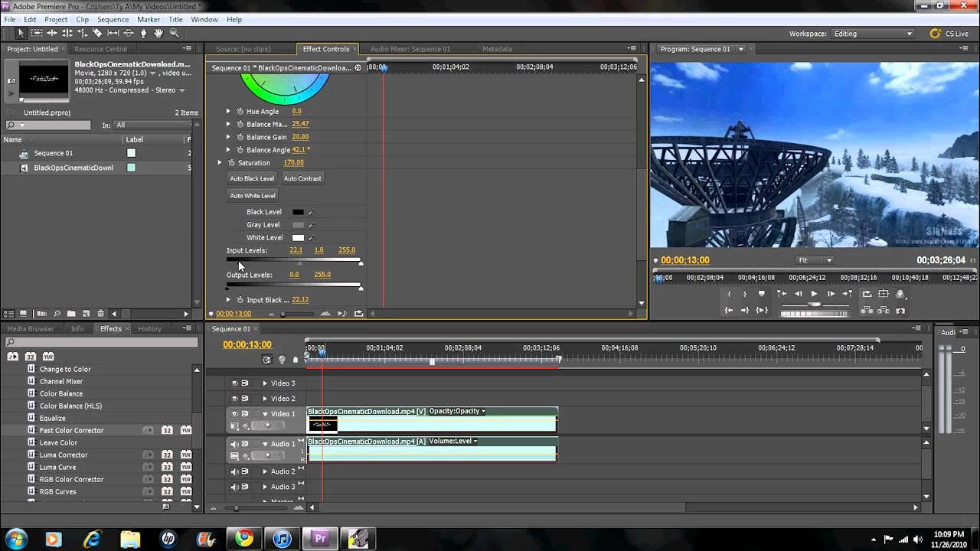This screenshot has width=980, height=551.
Task: Expand Hue Angle property
Action: tap(228, 111)
